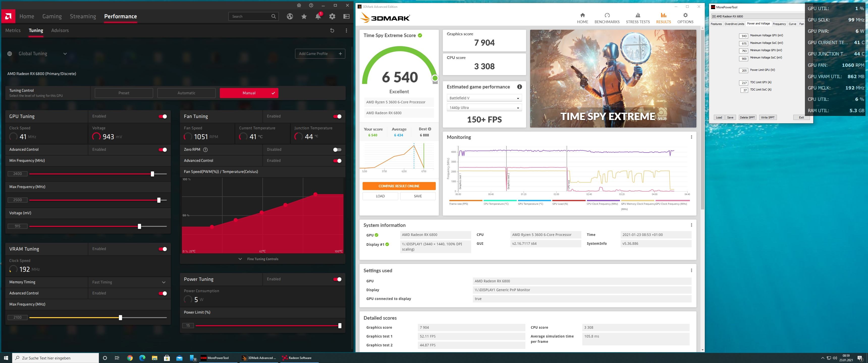Open the Advisors sub-tab
868x363 pixels.
[x=60, y=30]
